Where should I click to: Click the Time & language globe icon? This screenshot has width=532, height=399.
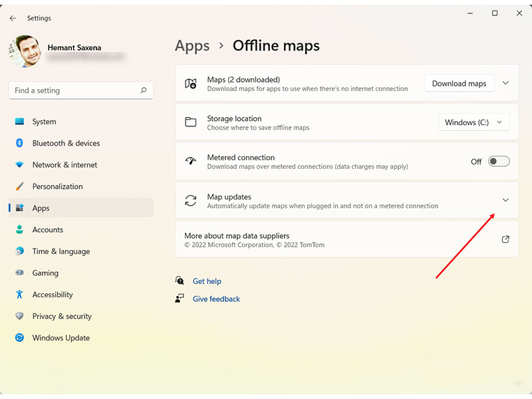20,251
